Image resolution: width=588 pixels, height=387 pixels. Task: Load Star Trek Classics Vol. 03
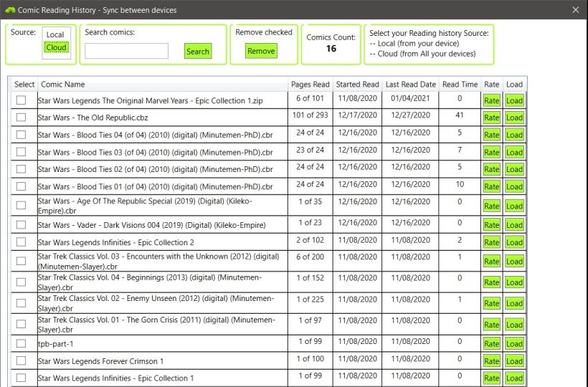pyautogui.click(x=514, y=262)
